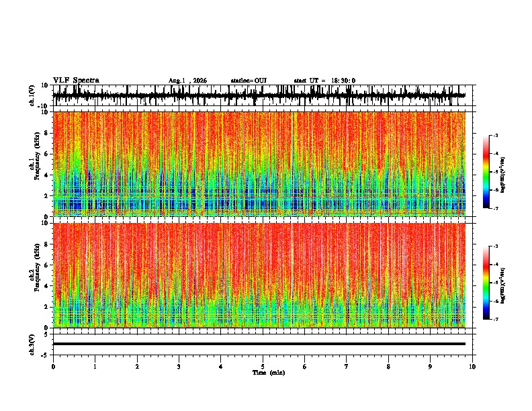This screenshot has height=411, width=532.
Task: Click the ch.1 color bar log(PSD) label
Action: coord(503,175)
